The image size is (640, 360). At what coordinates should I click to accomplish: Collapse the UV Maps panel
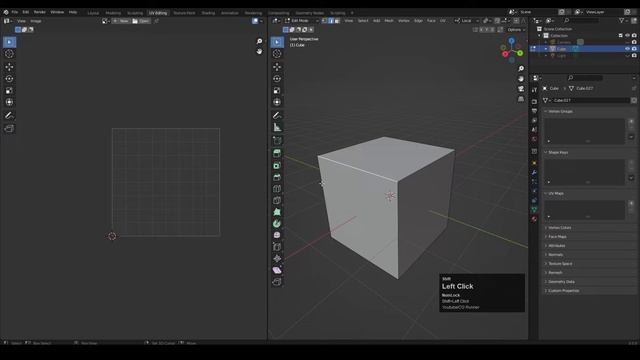pos(555,193)
